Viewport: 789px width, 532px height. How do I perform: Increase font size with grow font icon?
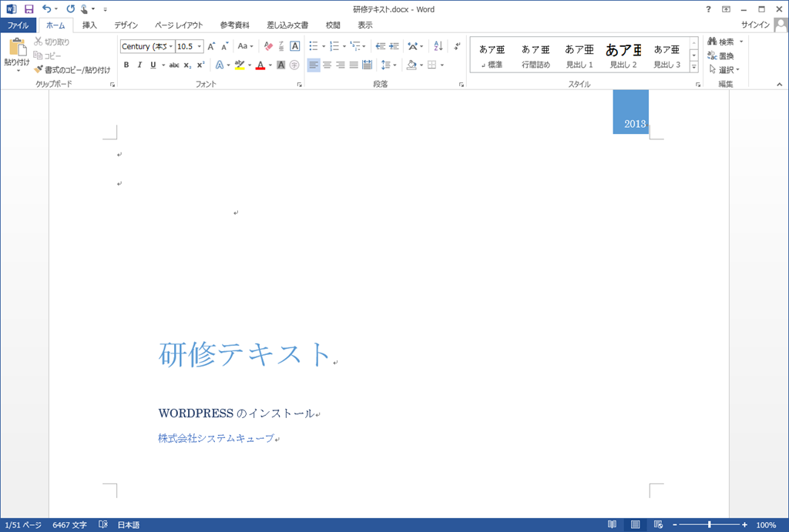click(x=211, y=46)
